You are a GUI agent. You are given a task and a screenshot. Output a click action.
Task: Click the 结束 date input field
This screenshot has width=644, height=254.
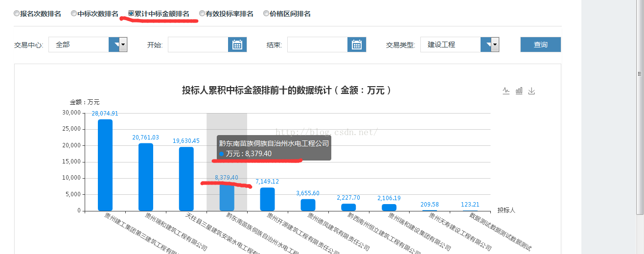pos(317,45)
